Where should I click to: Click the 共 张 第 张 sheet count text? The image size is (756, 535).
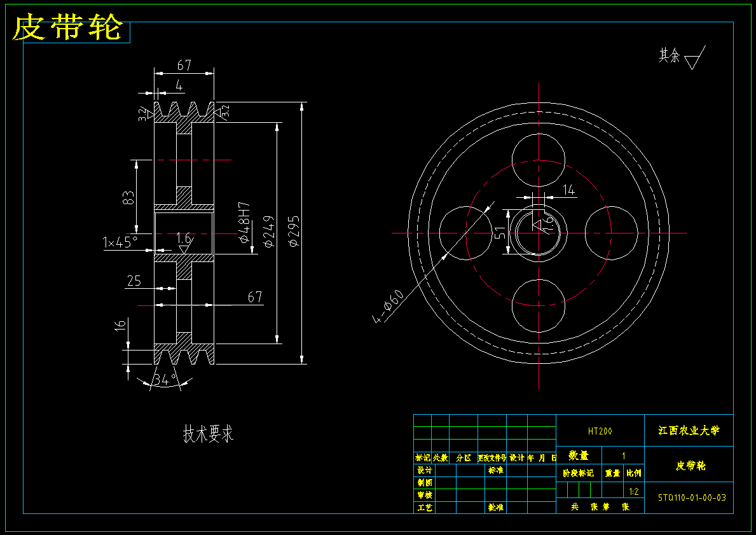click(600, 506)
